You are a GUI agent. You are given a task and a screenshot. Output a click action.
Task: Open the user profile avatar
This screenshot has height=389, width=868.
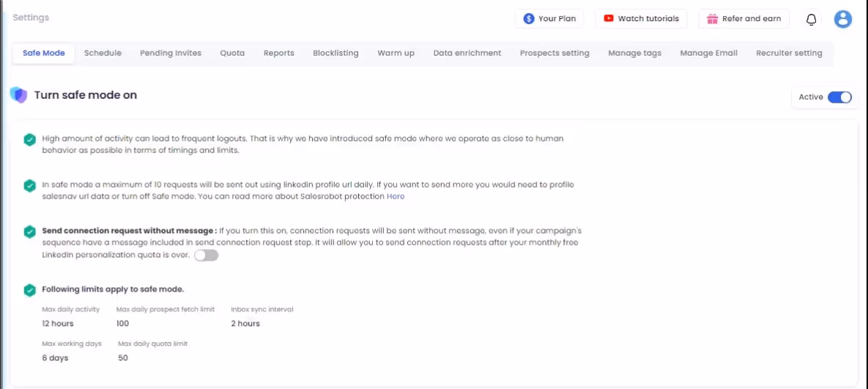[842, 19]
